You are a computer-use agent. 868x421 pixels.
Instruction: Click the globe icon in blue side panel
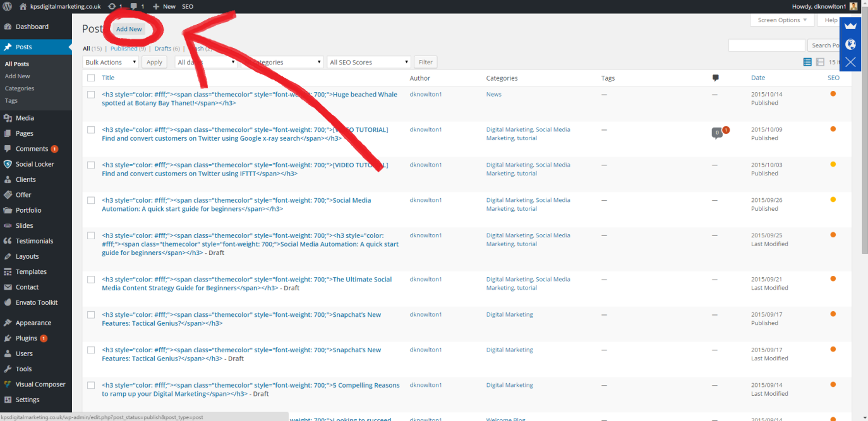click(850, 44)
